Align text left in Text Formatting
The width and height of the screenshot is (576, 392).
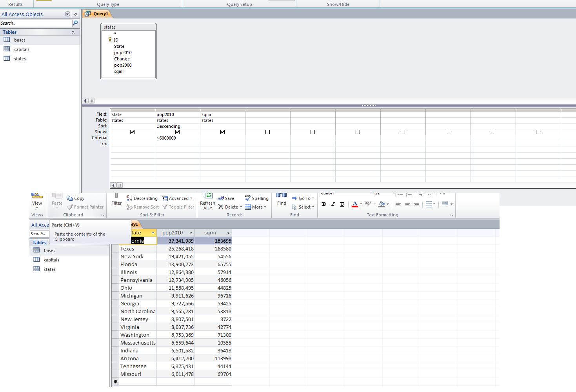398,204
